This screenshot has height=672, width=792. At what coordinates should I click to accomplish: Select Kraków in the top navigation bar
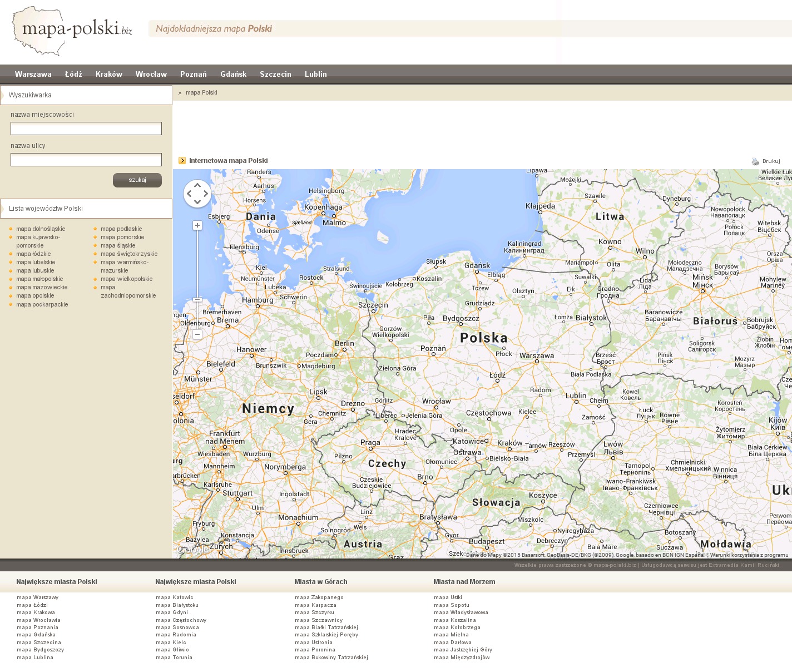point(109,74)
